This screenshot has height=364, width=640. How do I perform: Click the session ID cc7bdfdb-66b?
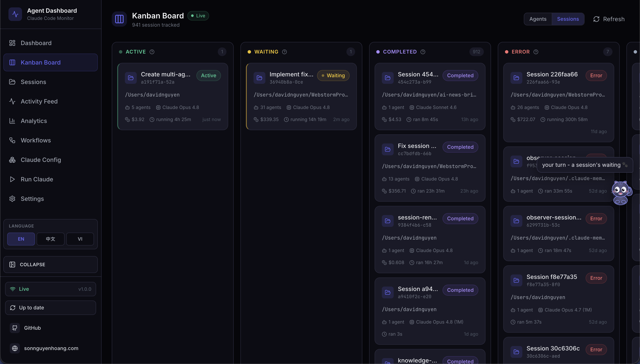coord(415,153)
